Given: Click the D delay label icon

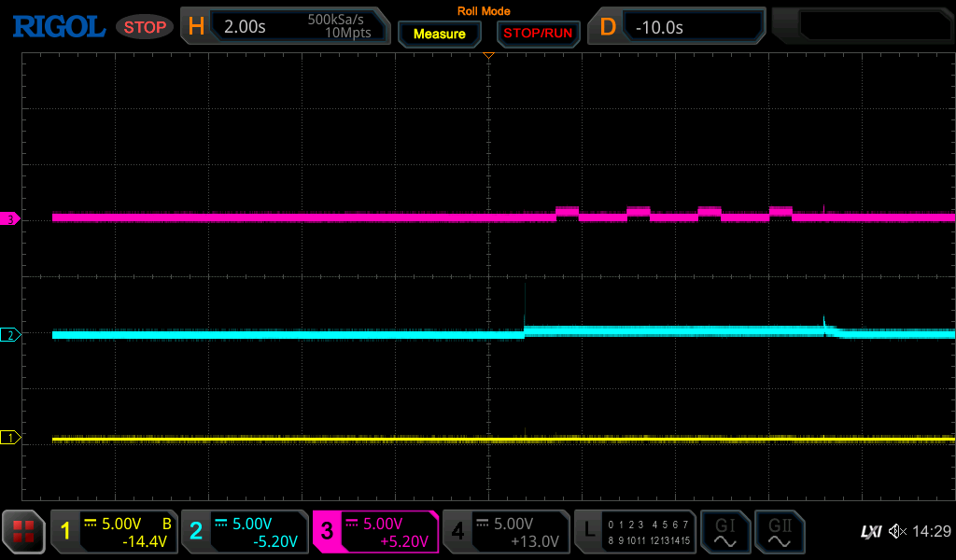Looking at the screenshot, I should (608, 27).
